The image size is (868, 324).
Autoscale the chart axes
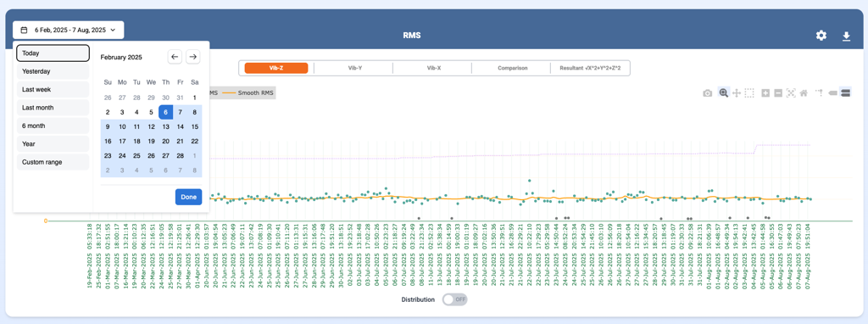tap(791, 93)
